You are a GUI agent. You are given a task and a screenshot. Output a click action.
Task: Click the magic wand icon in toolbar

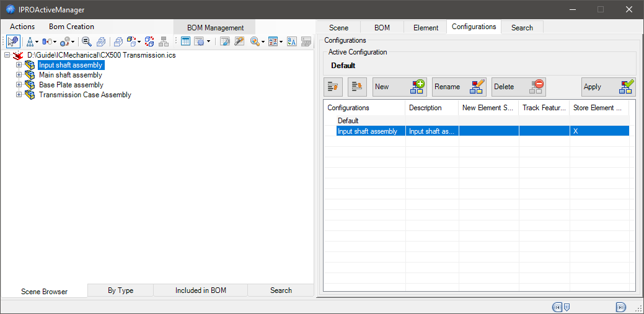pos(239,41)
